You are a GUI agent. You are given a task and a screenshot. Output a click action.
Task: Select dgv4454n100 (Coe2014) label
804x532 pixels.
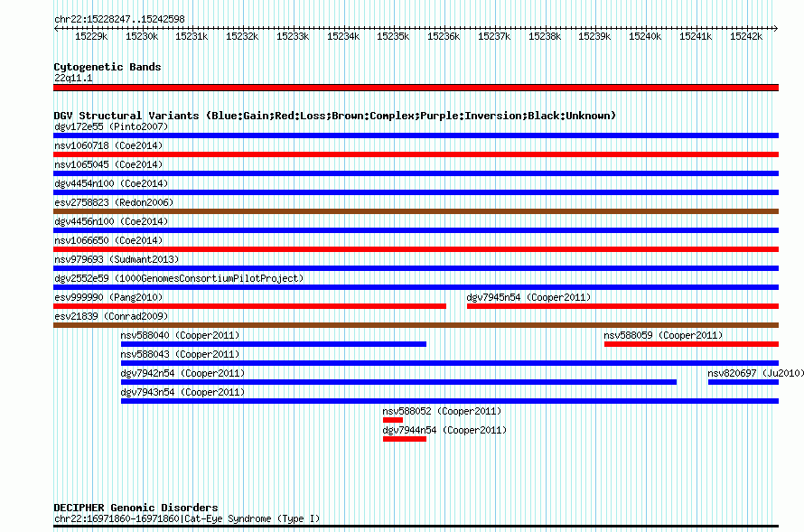pos(111,183)
